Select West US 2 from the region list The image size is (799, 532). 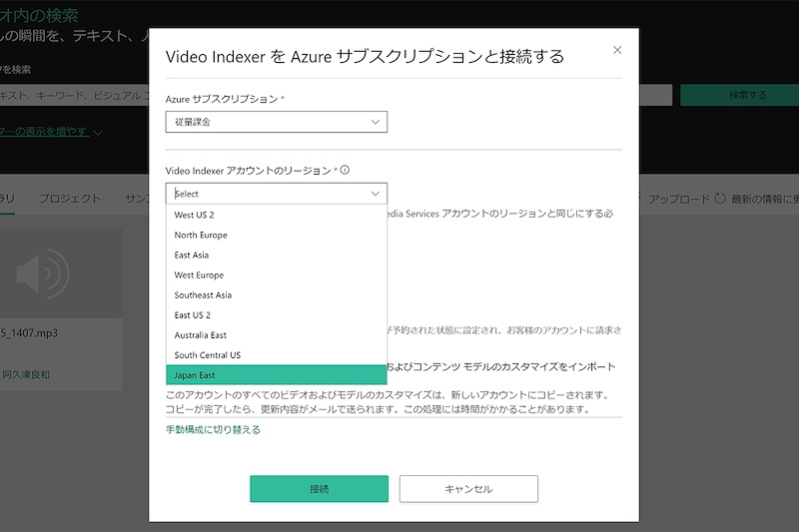[277, 215]
